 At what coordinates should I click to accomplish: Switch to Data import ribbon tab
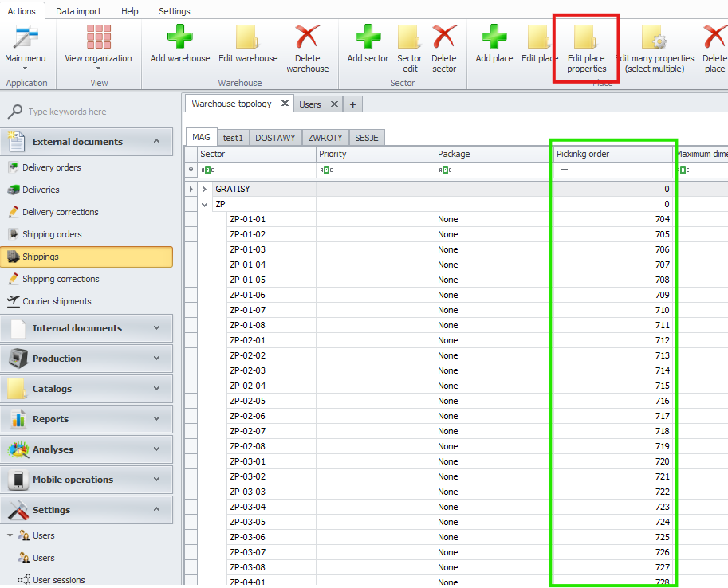click(78, 11)
